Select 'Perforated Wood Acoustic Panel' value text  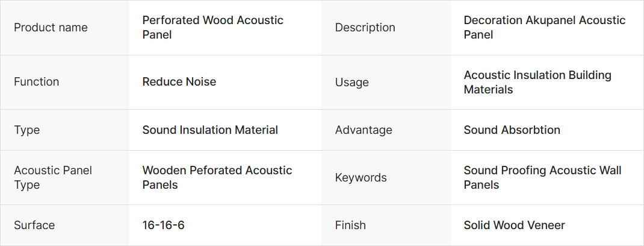click(212, 28)
